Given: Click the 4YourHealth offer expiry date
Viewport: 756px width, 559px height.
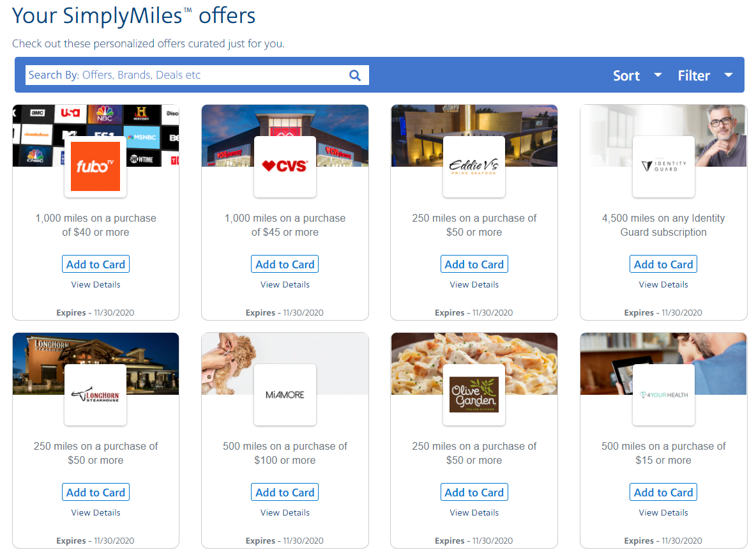Looking at the screenshot, I should pos(663,540).
